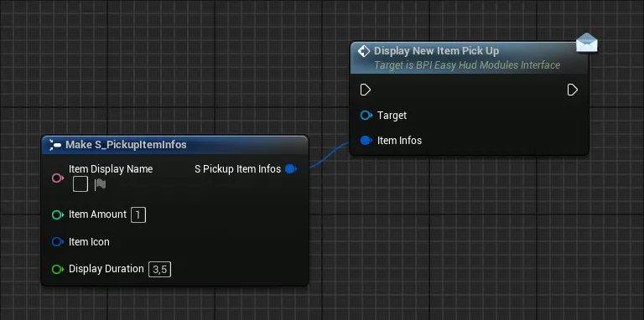Image resolution: width=644 pixels, height=320 pixels.
Task: Select the Make S_PickupItemInfos node title
Action: tap(126, 144)
